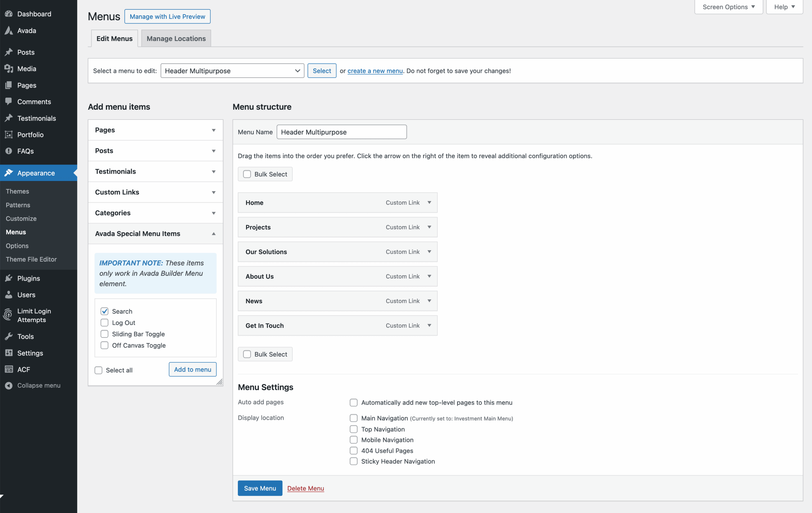Expand the Home menu item options
The height and width of the screenshot is (513, 812).
coord(429,203)
